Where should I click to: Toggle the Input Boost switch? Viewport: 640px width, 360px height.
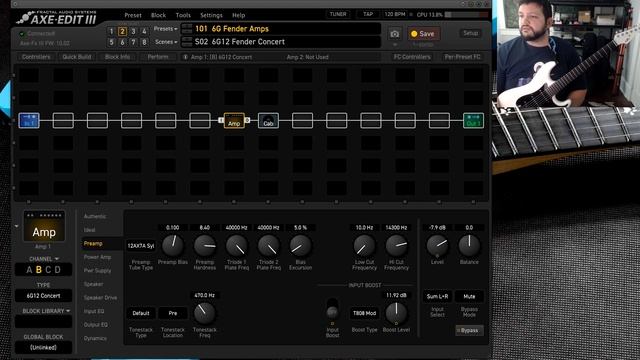pyautogui.click(x=332, y=309)
